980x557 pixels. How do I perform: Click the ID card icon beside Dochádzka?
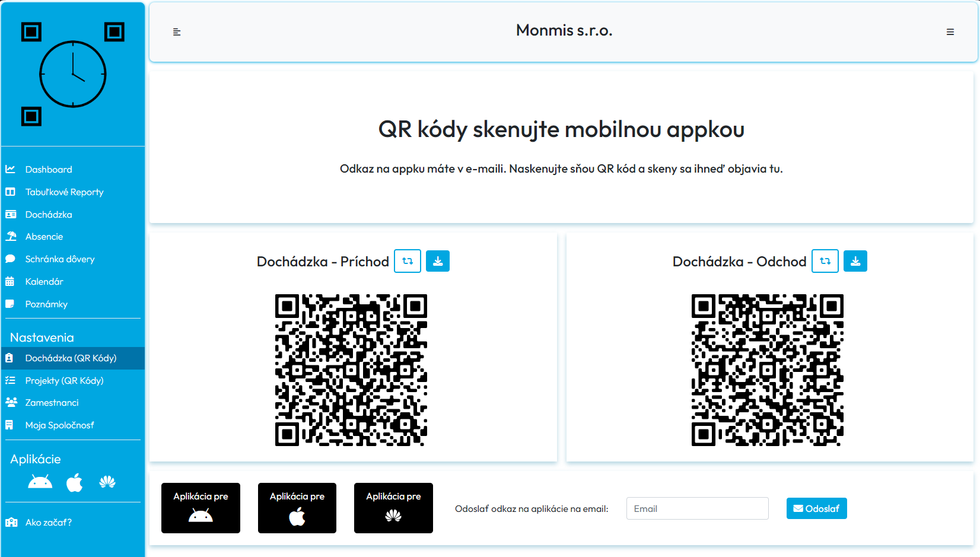(x=10, y=214)
